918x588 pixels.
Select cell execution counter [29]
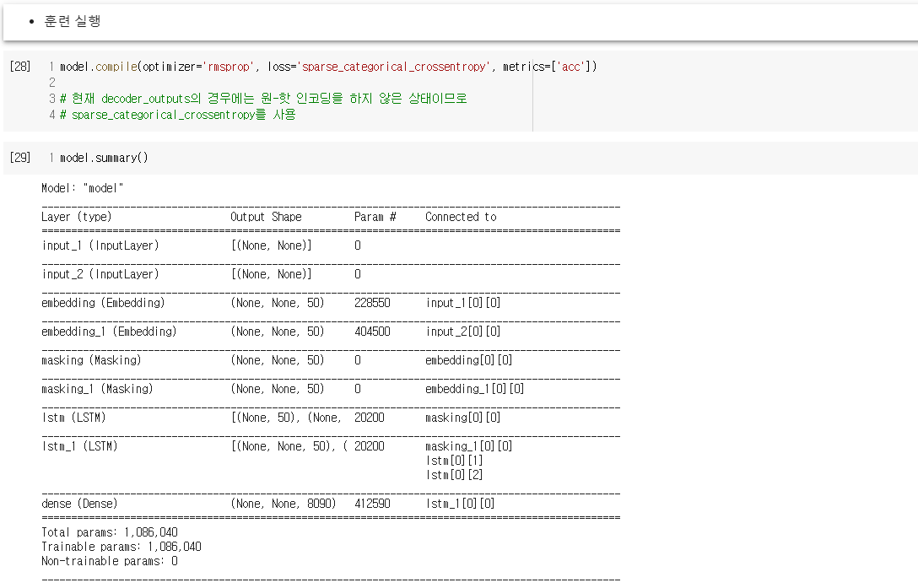point(20,157)
